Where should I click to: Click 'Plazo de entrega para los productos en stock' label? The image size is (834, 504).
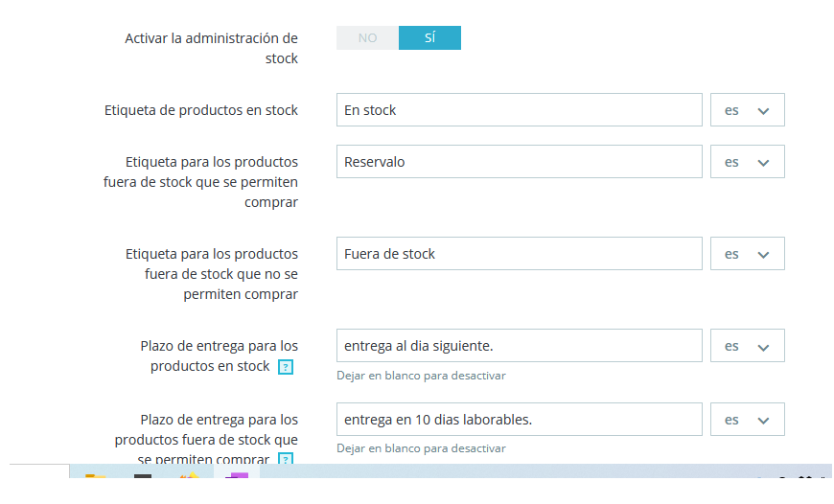(219, 355)
